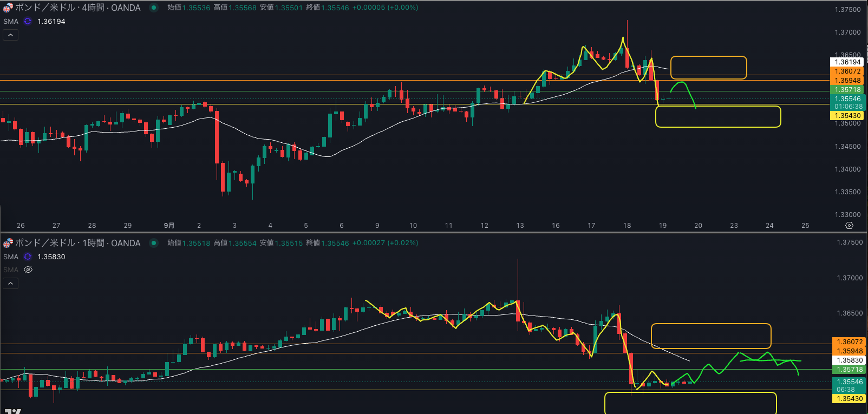Screen dimensions: 868x414
Task: Click the 1.34000 price scale label on the 4時間 chart
Action: pyautogui.click(x=847, y=169)
